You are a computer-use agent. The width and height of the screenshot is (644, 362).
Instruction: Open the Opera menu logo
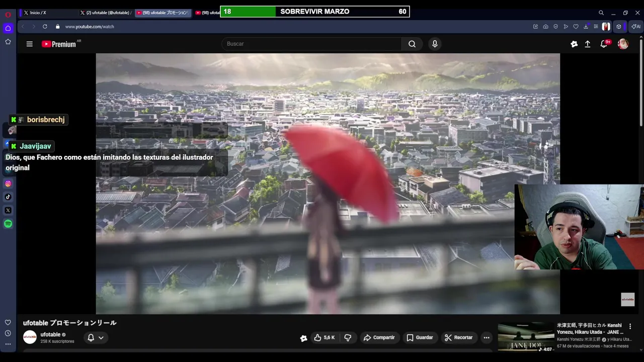click(8, 15)
